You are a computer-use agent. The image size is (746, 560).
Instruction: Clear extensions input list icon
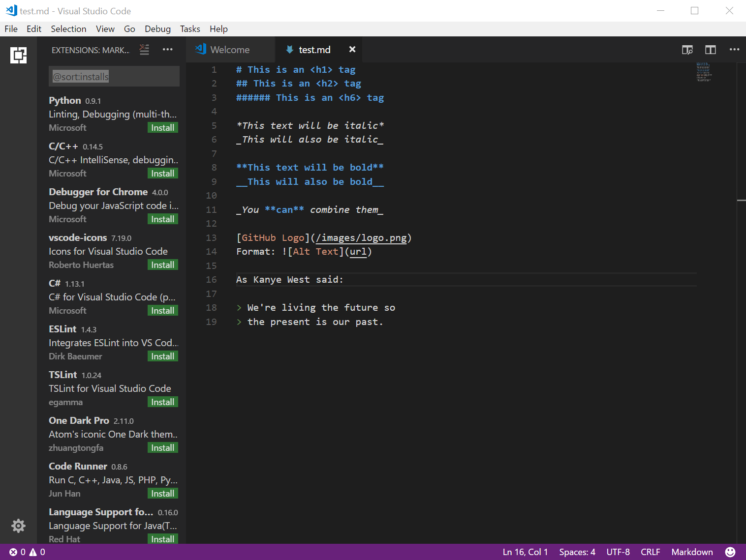click(x=144, y=50)
